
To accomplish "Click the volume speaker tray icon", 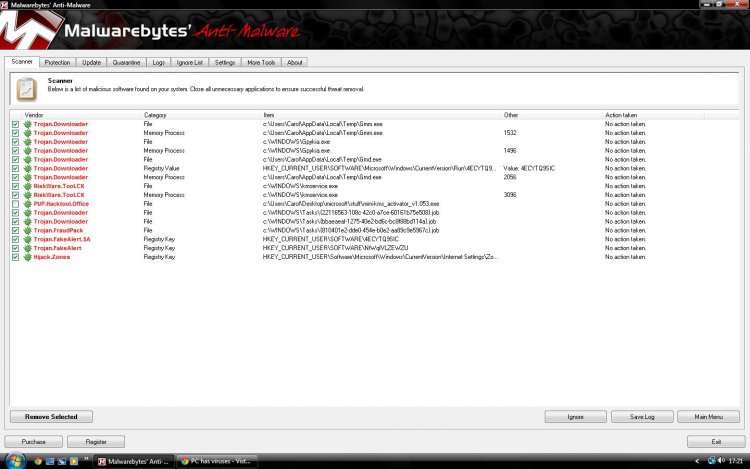I will [x=721, y=461].
